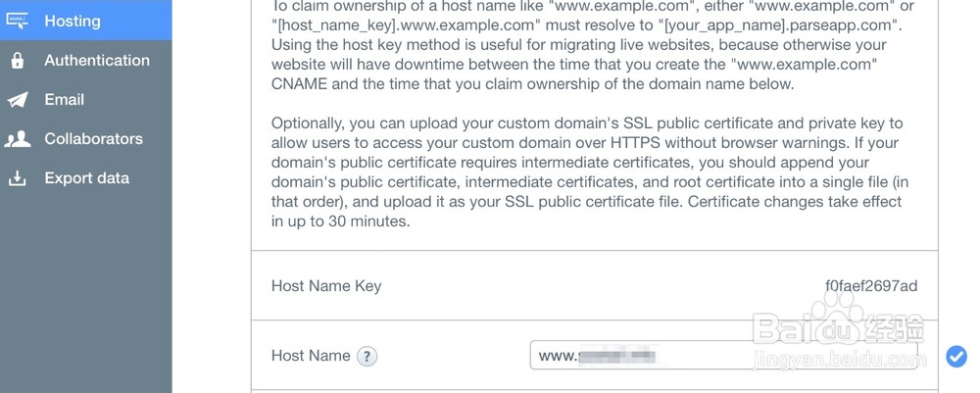Viewport: 980px width, 393px height.
Task: Go to Authentication settings label
Action: [x=97, y=61]
